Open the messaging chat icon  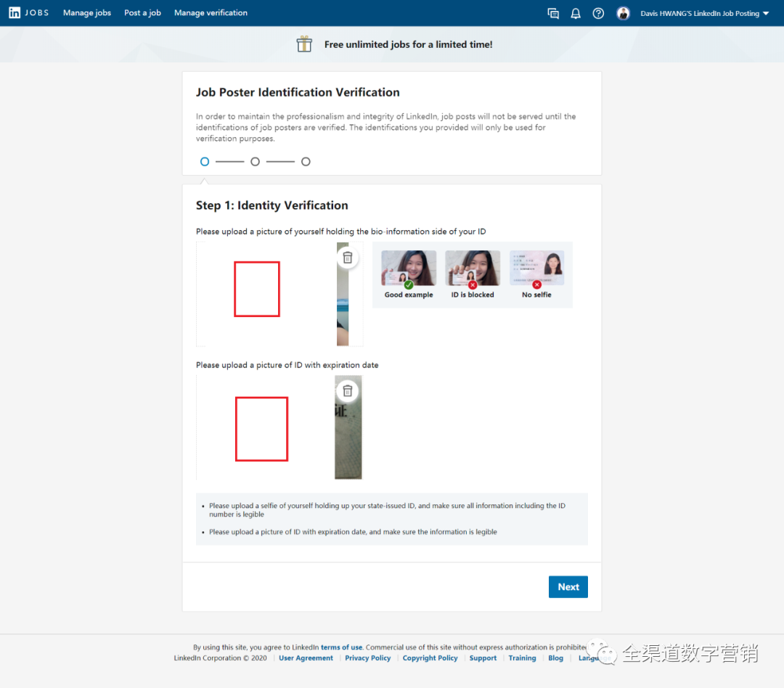point(553,13)
